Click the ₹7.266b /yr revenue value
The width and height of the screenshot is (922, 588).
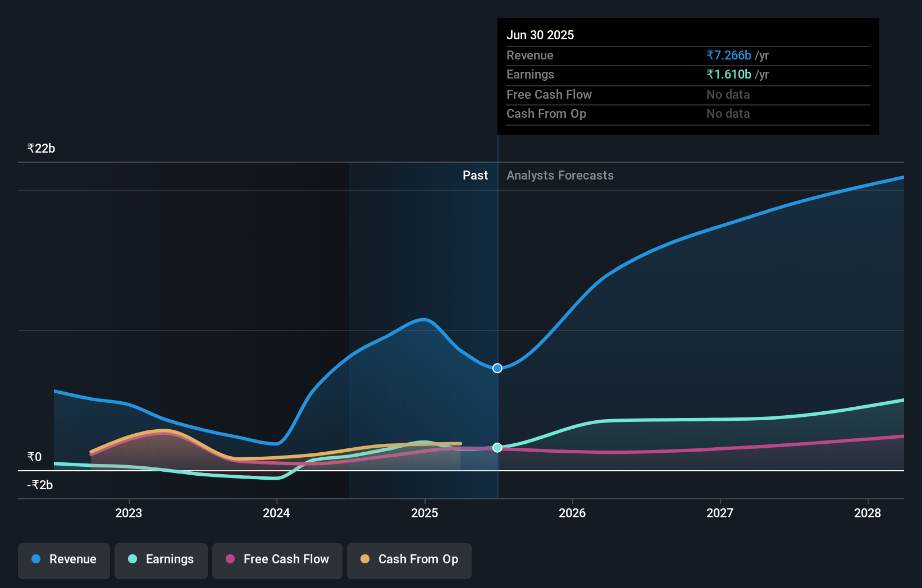tap(737, 55)
